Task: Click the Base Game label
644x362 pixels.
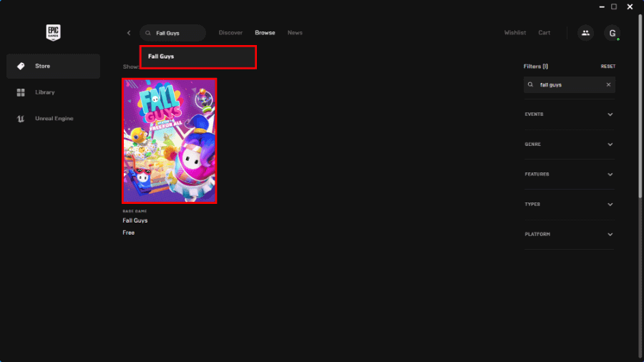Action: point(135,211)
